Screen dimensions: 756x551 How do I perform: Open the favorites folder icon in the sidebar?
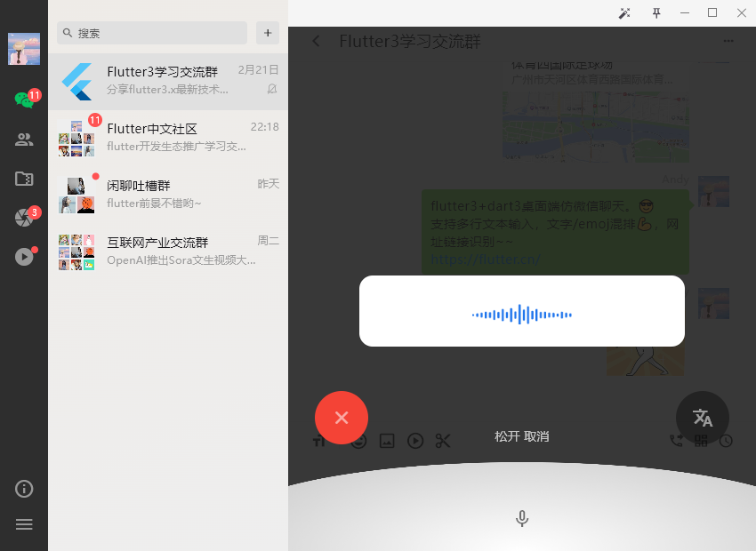24,179
